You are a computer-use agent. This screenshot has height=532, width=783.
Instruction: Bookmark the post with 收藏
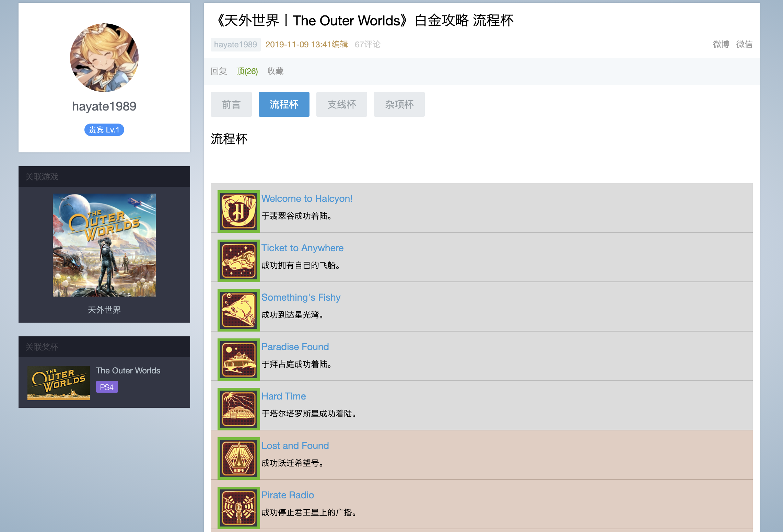[276, 71]
